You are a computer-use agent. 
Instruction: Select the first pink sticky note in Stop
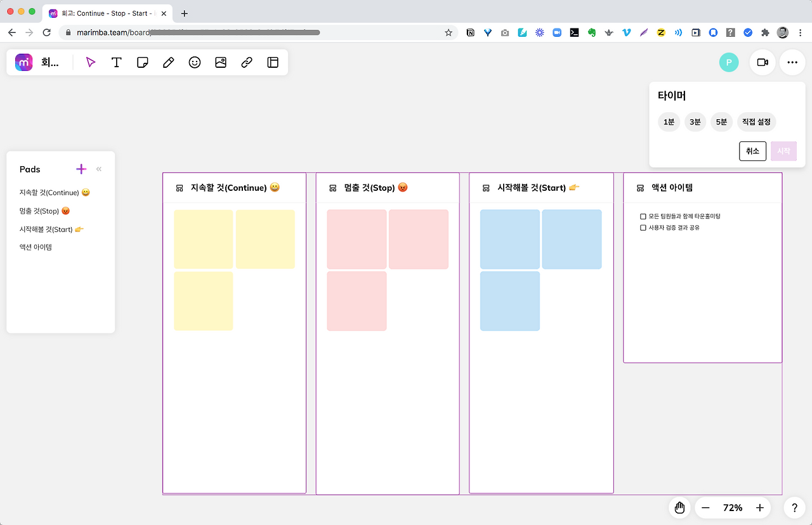coord(357,239)
